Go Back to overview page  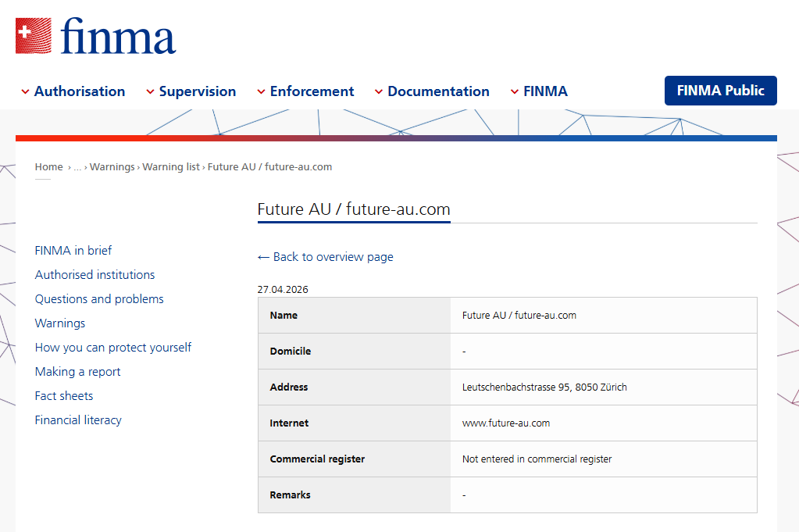pos(326,257)
